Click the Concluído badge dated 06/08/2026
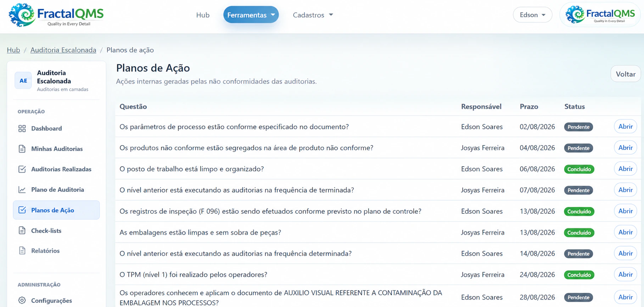The image size is (644, 307). coord(579,169)
